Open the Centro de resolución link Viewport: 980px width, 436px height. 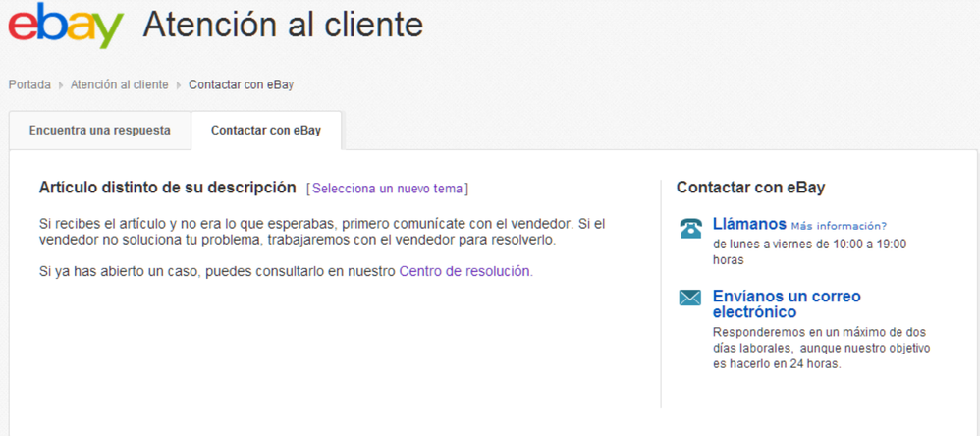point(464,272)
